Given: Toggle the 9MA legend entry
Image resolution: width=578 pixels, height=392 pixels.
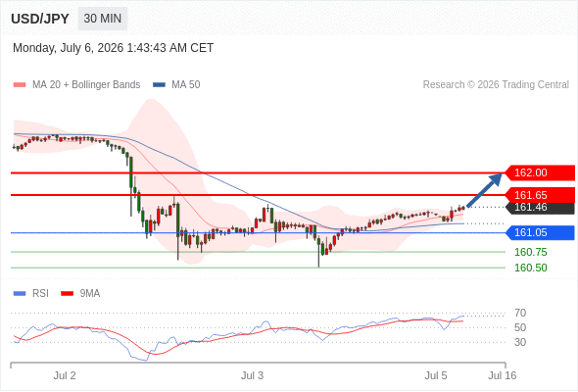Looking at the screenshot, I should [80, 294].
